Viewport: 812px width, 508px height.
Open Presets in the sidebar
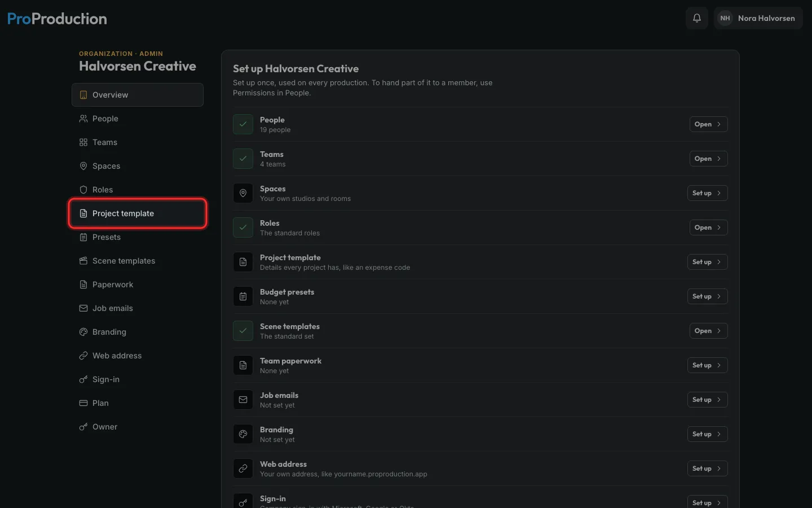coord(138,237)
